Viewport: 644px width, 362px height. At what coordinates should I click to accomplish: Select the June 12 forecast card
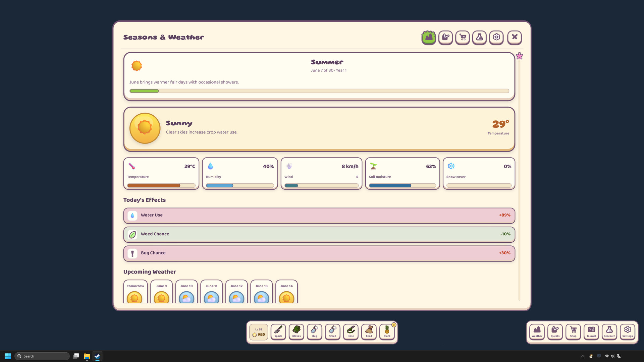point(236,292)
